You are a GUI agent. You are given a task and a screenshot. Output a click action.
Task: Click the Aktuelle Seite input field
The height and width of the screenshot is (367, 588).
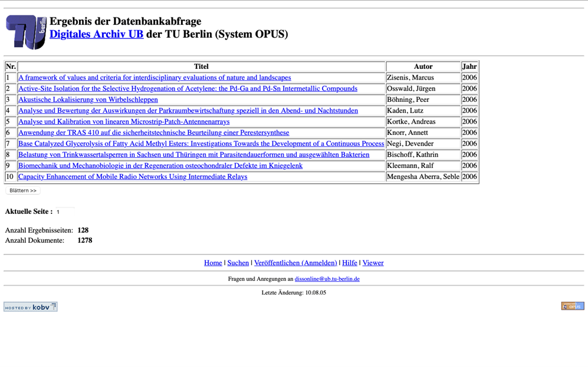pyautogui.click(x=65, y=211)
